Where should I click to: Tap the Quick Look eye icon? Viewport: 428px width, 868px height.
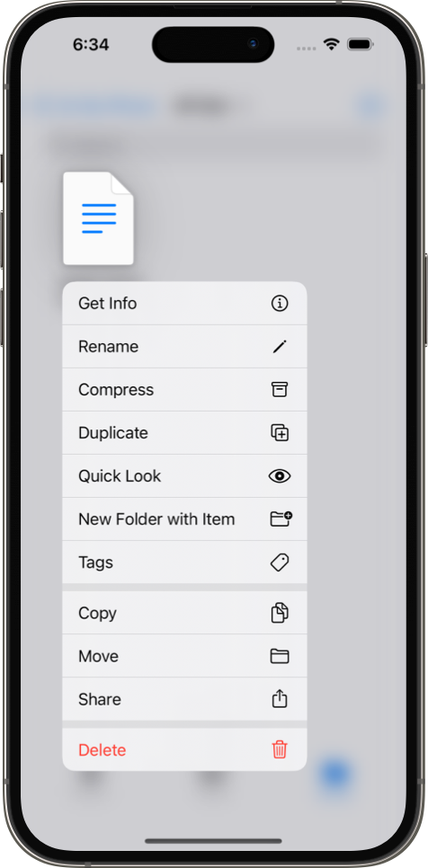click(280, 476)
